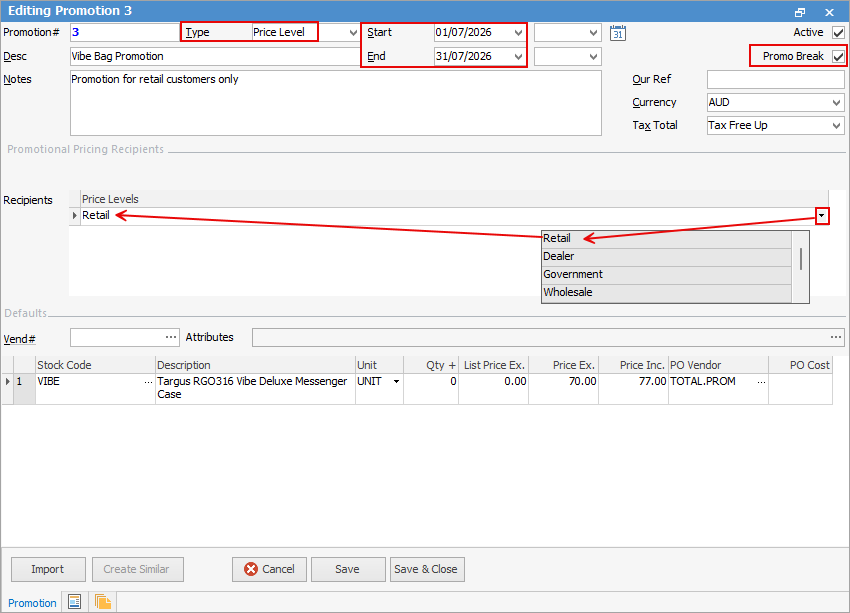
Task: Switch to the Promotion tab
Action: pos(32,603)
